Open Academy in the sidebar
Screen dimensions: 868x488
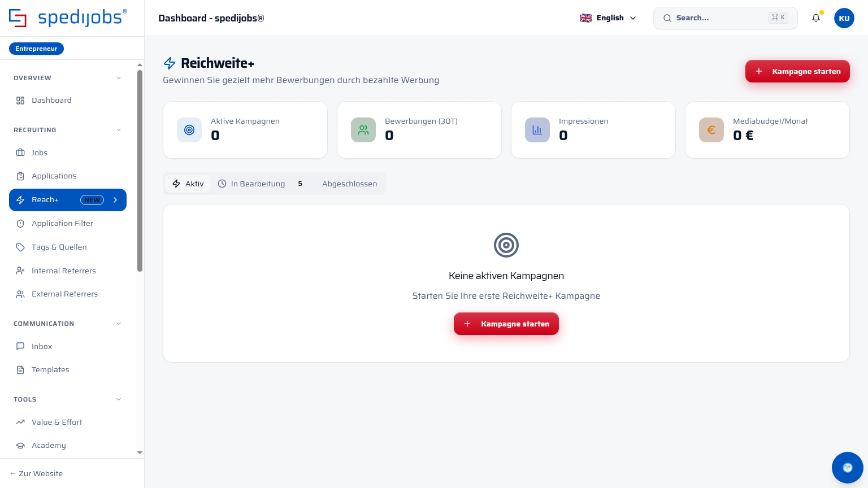68,446
